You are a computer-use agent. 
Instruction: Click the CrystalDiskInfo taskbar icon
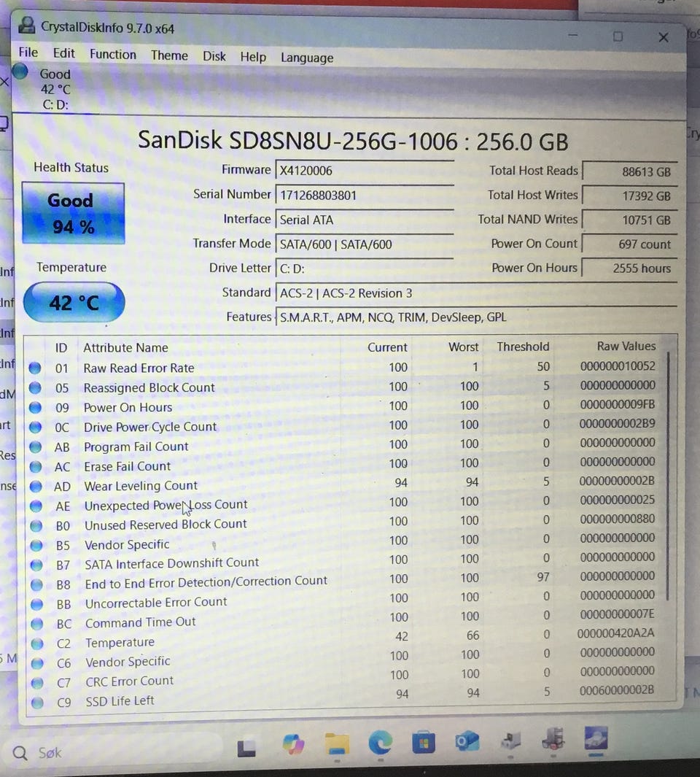click(596, 739)
